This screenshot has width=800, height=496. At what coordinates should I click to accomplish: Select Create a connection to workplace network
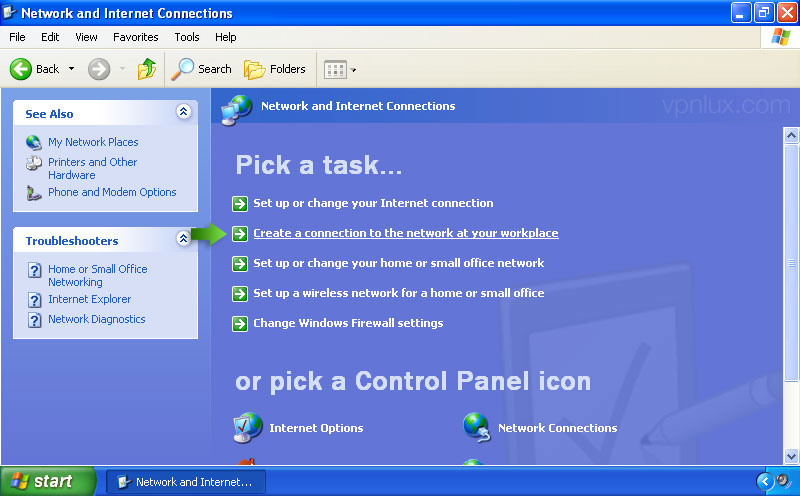tap(406, 233)
